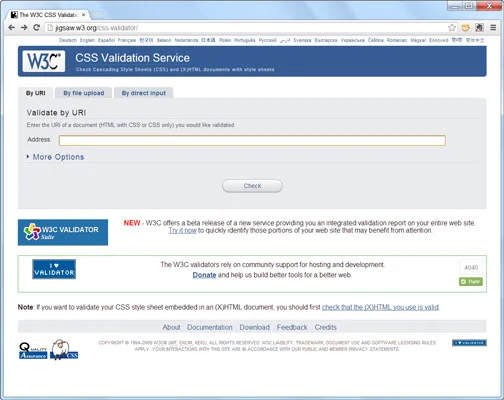Viewport: 504px width, 400px height.
Task: Click the CSS sheep logo in the footer
Action: (64, 350)
